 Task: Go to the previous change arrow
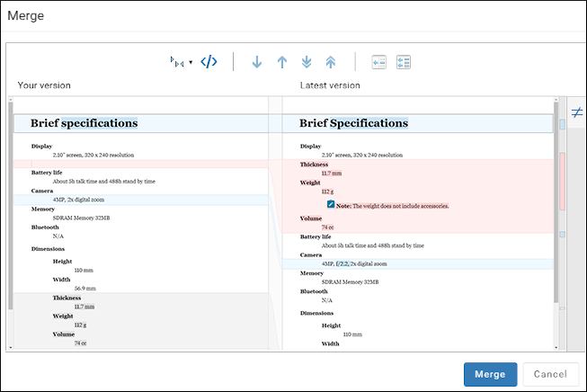pyautogui.click(x=282, y=62)
